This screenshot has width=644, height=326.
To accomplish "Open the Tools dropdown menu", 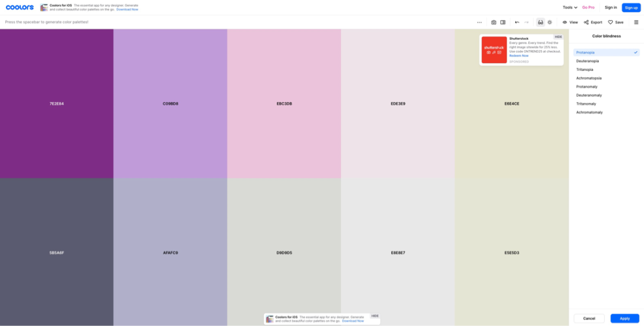I will [570, 7].
